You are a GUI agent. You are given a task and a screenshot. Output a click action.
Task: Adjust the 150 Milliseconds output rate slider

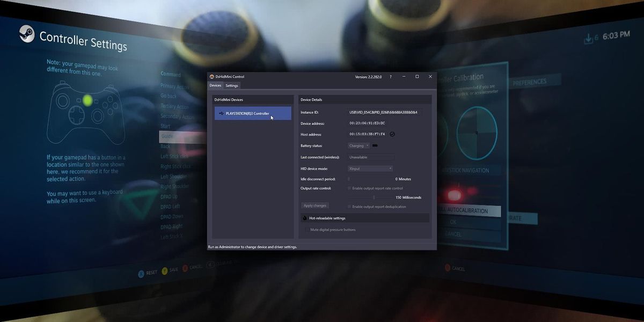[x=370, y=197]
